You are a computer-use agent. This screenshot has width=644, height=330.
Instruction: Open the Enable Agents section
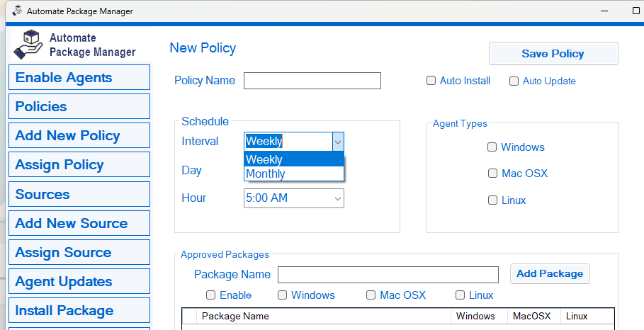(79, 78)
